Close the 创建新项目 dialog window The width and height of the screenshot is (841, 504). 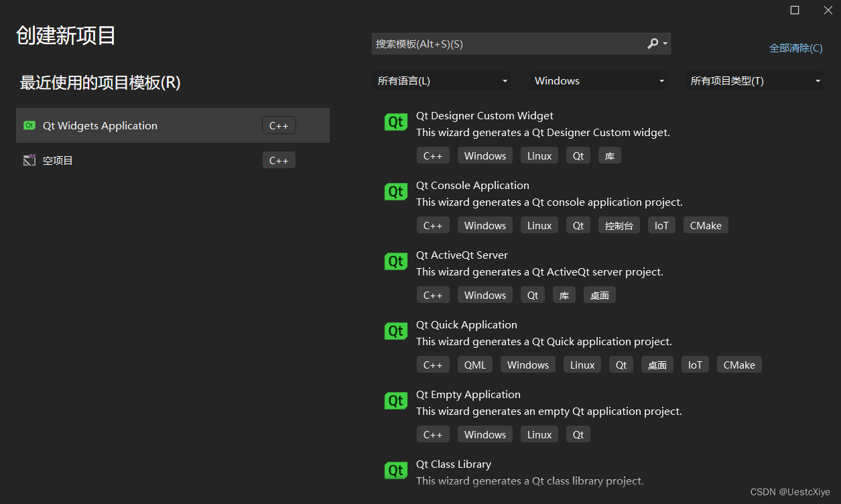[828, 10]
